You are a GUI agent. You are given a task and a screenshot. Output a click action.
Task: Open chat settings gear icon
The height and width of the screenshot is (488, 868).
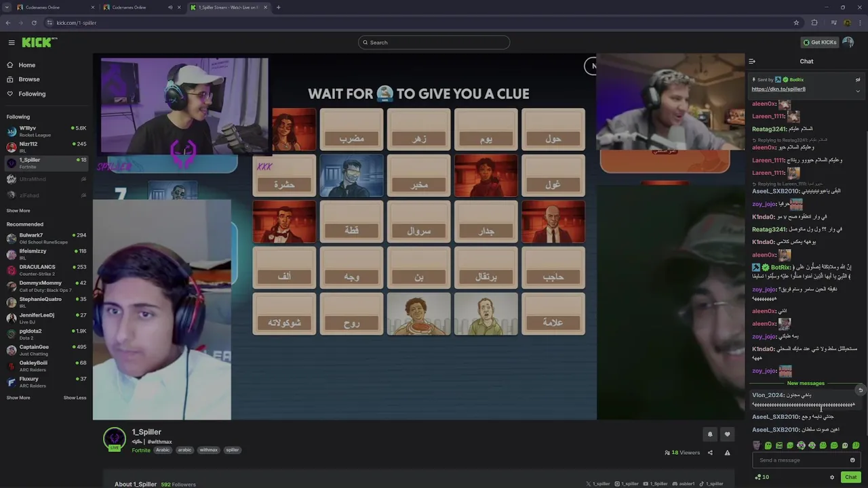(x=832, y=477)
